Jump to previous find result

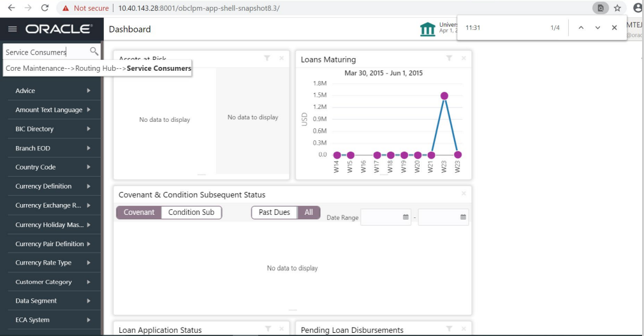tap(581, 27)
